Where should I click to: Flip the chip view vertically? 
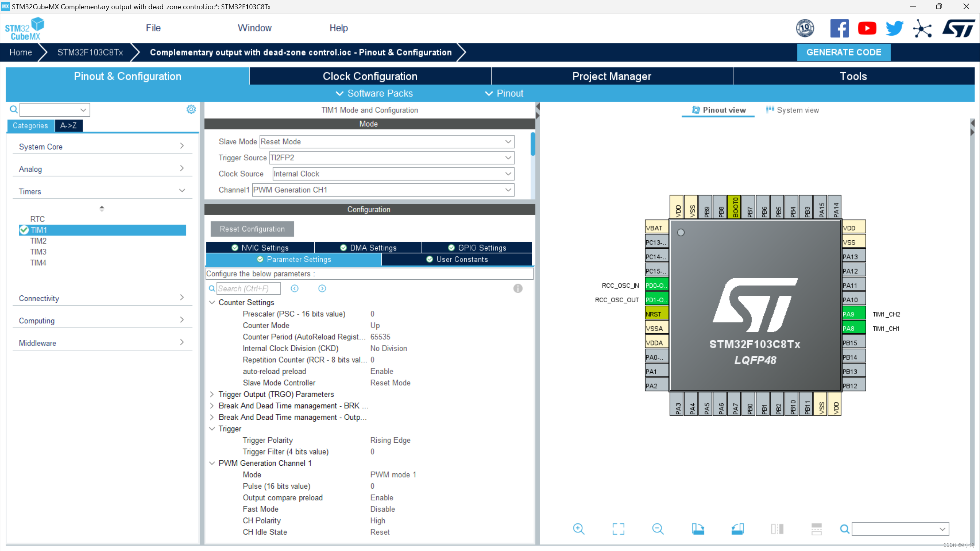(x=817, y=529)
